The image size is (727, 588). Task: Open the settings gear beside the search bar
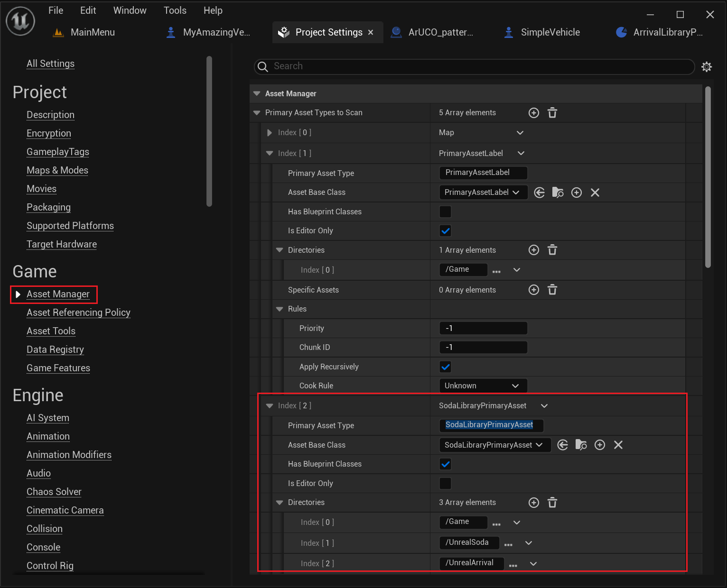pos(707,67)
